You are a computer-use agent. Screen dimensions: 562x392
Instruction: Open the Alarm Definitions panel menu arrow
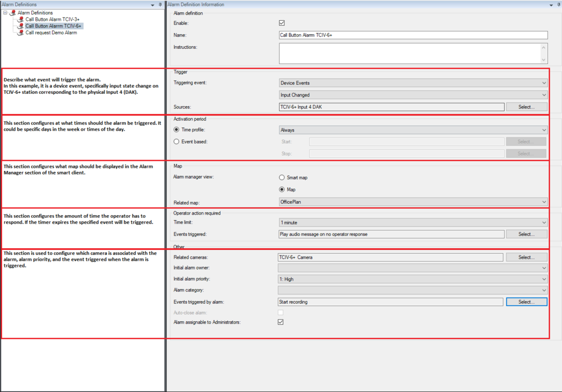[152, 4]
